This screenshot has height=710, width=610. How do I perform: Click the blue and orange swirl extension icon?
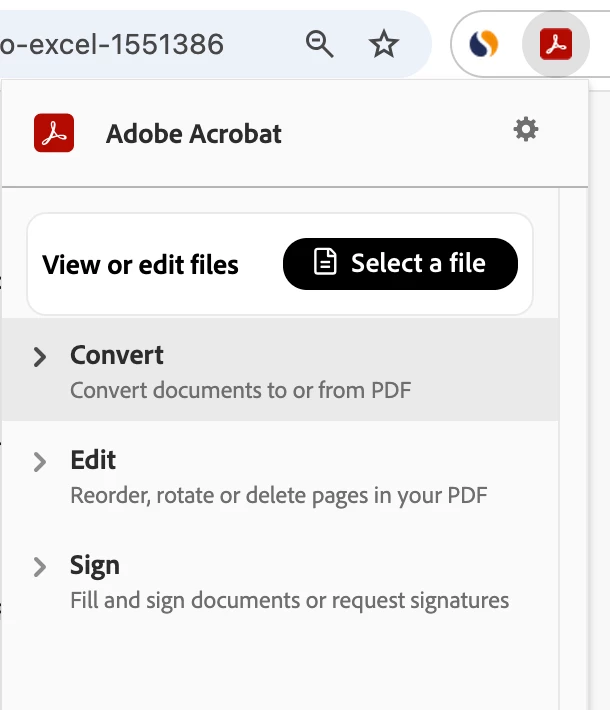click(x=484, y=44)
